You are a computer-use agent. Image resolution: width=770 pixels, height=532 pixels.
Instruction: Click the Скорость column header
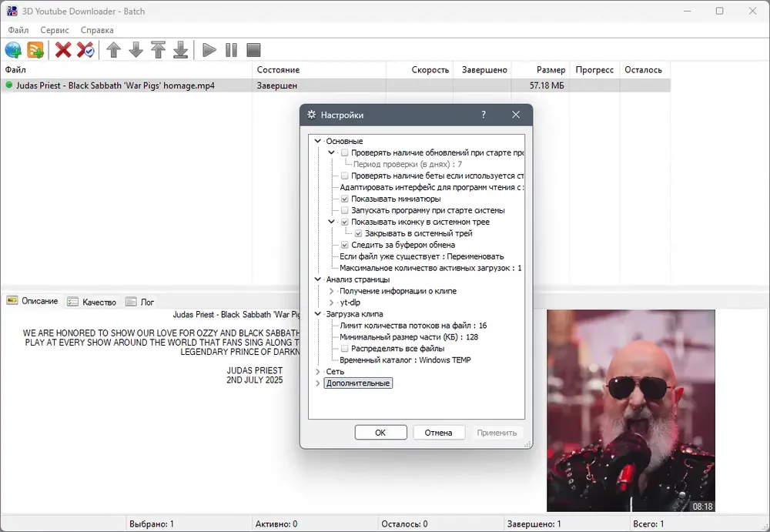point(420,70)
